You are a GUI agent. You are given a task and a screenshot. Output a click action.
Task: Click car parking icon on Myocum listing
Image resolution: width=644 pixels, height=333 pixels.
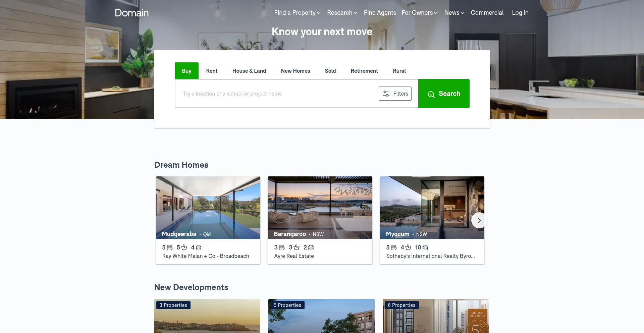[x=425, y=247]
